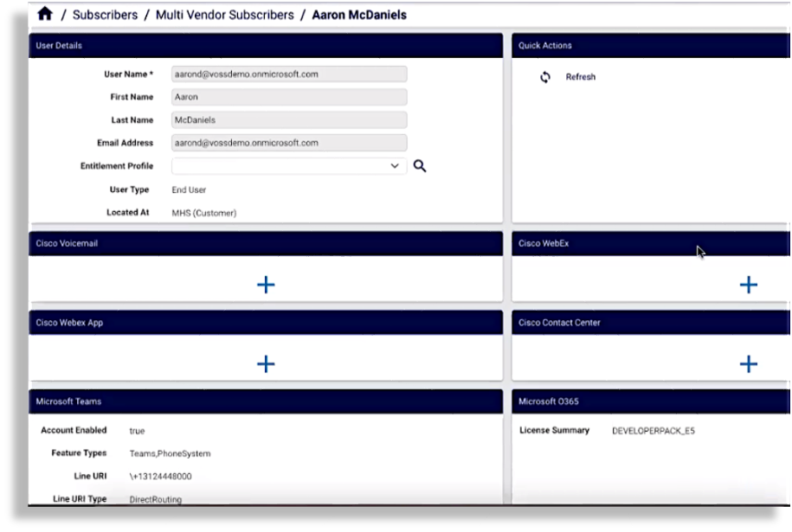Click the Refresh label text
This screenshot has height=532, width=792.
(580, 77)
